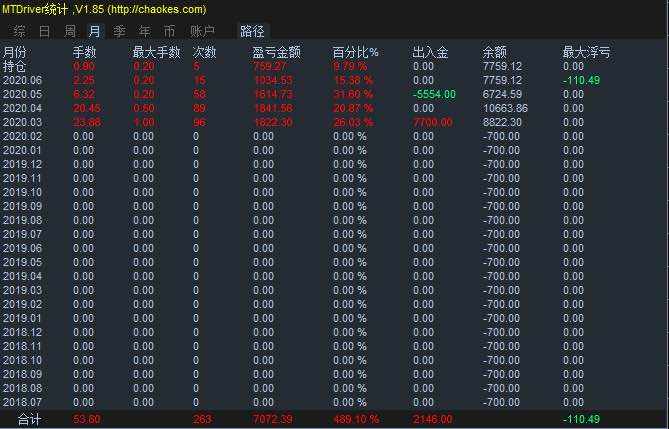Click the total deposit 2146.00
Viewport: 669px width, 429px height.
click(x=433, y=419)
